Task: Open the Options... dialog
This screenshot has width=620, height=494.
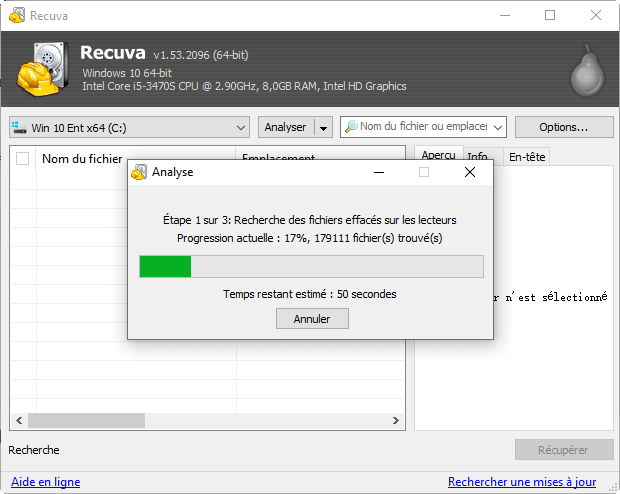Action: (564, 127)
